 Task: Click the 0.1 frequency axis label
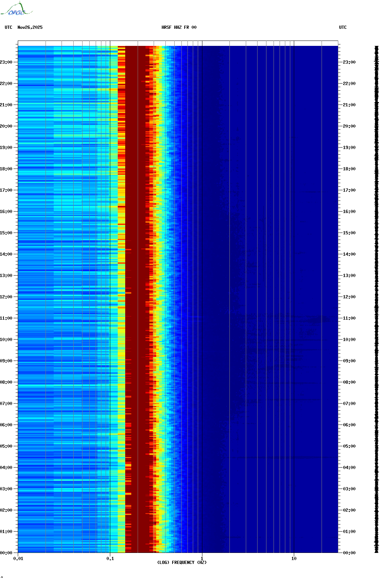[110, 559]
